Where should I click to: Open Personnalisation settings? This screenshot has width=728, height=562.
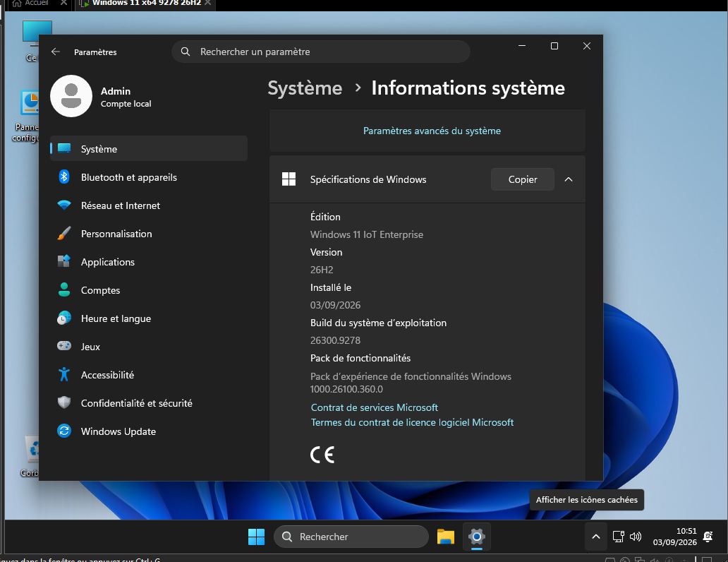point(149,234)
